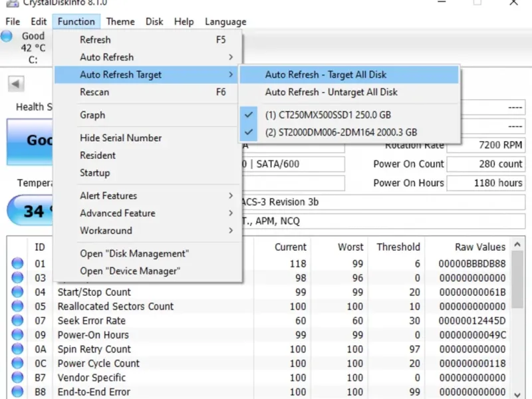Select the Seek Error Rate row name

(x=92, y=321)
